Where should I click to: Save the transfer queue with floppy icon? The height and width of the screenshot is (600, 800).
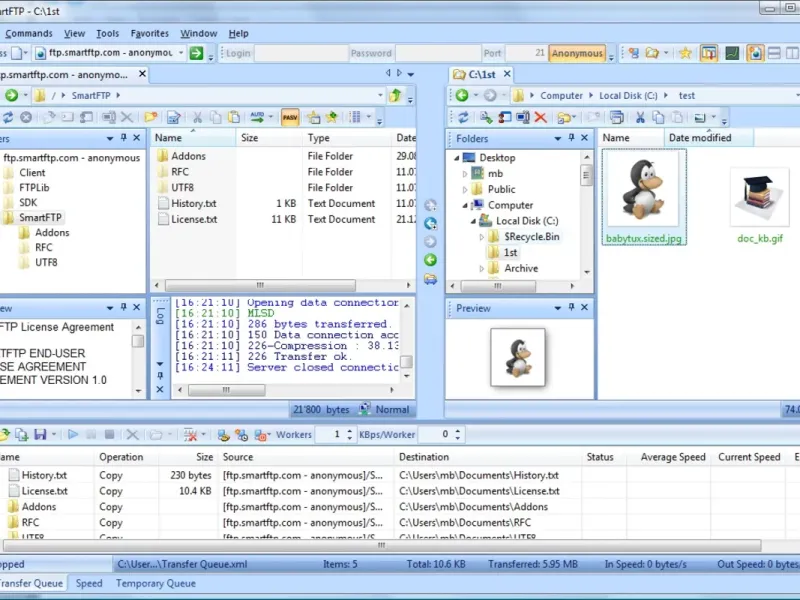[x=40, y=435]
